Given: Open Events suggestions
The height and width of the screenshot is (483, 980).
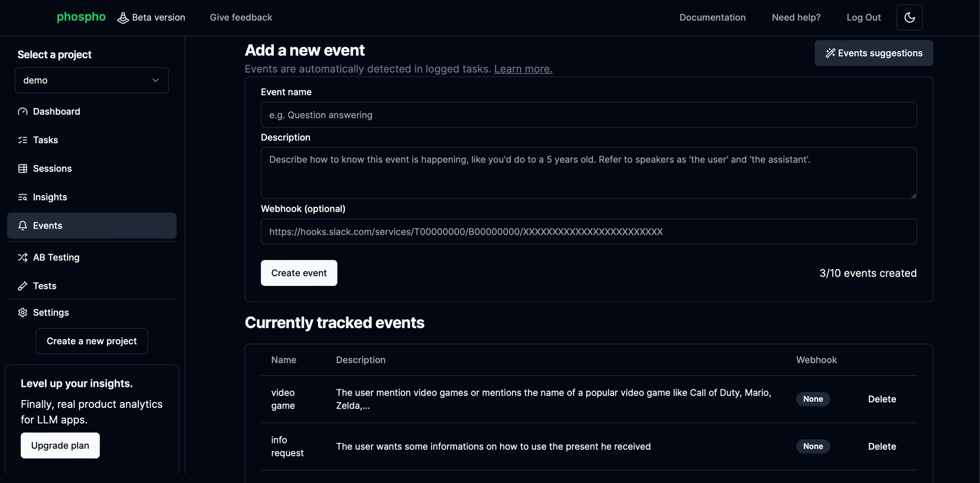Looking at the screenshot, I should [x=874, y=53].
